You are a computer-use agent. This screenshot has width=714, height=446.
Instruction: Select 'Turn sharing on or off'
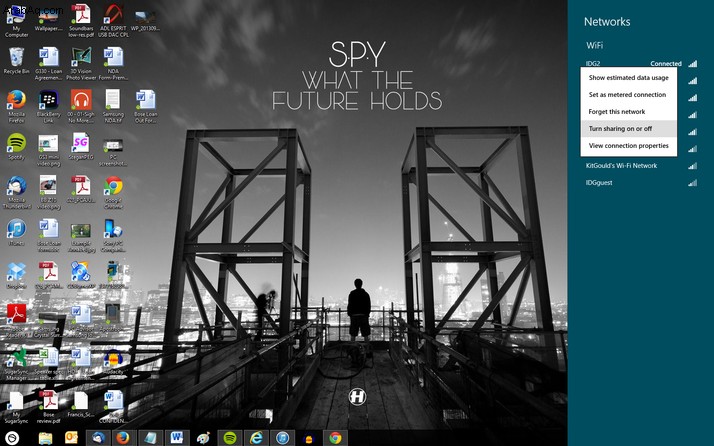click(x=628, y=128)
